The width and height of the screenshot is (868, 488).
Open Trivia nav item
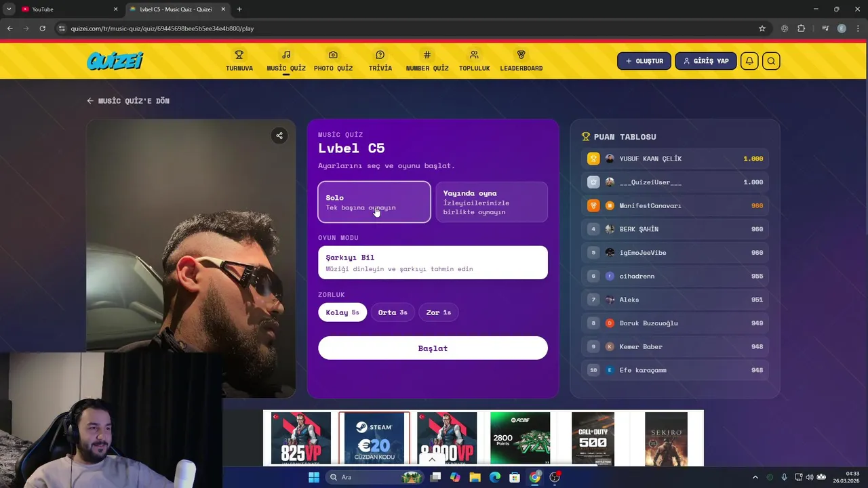[380, 60]
